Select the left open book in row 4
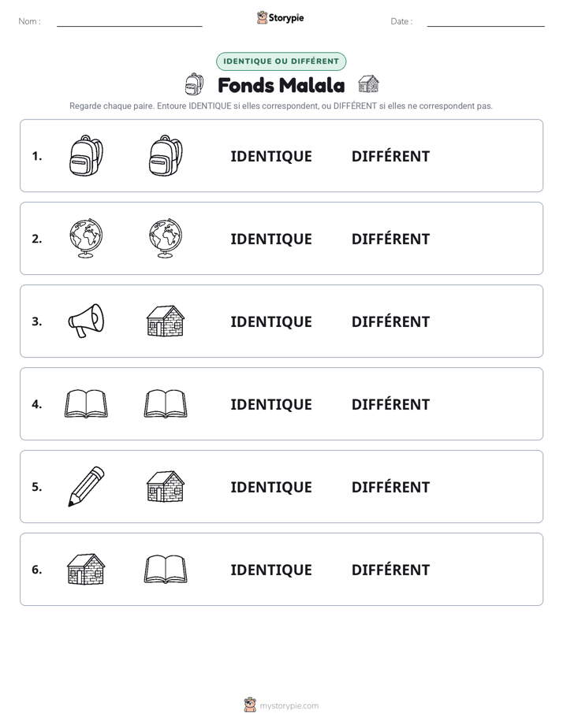This screenshot has width=563, height=728. (x=86, y=403)
